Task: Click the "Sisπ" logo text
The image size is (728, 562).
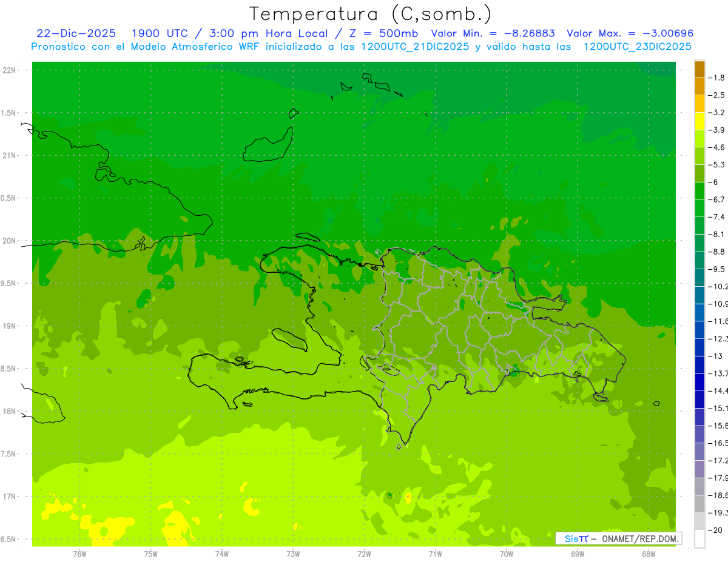Action: click(576, 538)
